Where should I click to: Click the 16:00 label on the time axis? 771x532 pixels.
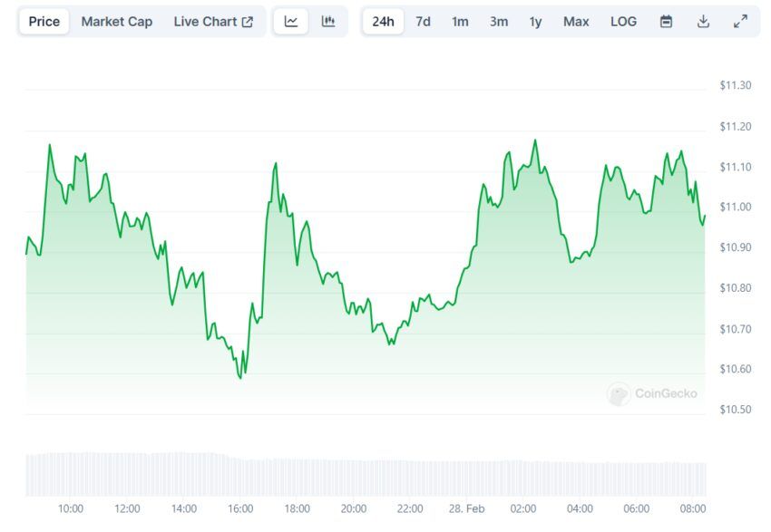(x=240, y=508)
